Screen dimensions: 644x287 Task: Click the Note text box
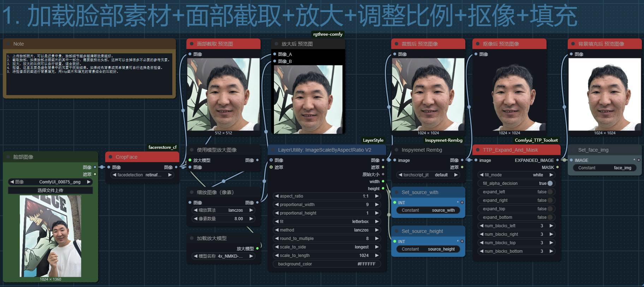coord(89,74)
